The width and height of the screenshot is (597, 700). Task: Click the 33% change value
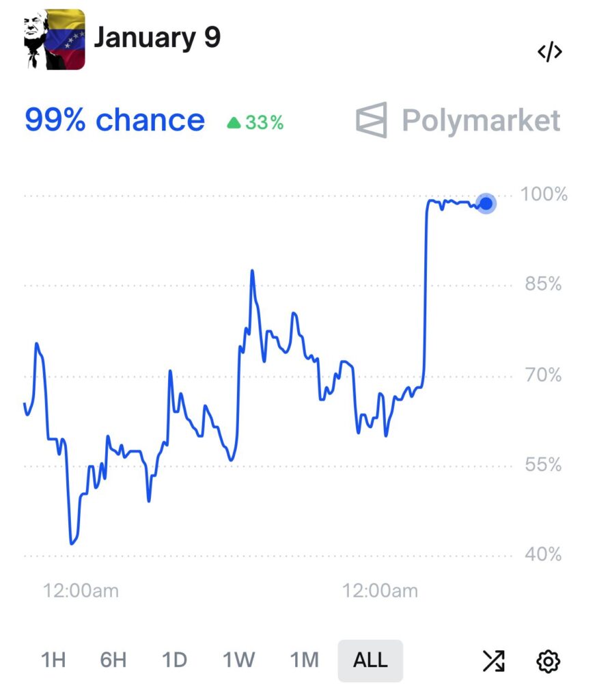(264, 123)
